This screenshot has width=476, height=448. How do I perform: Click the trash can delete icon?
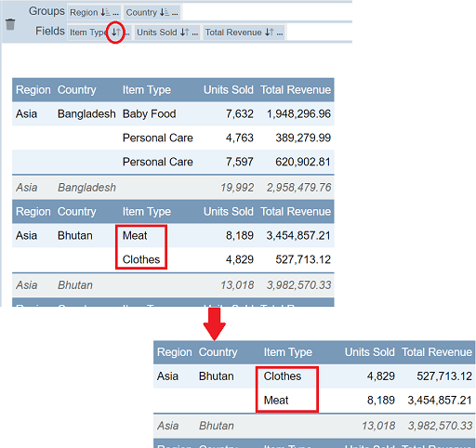coord(10,24)
